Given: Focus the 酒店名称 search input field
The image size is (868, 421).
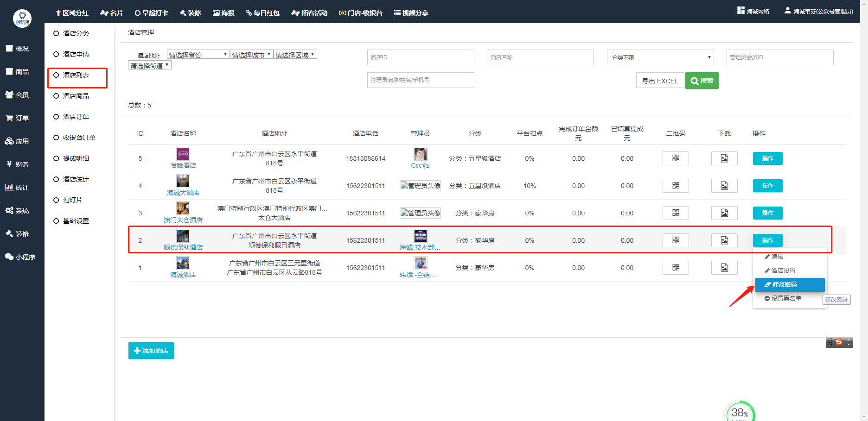Looking at the screenshot, I should [540, 57].
